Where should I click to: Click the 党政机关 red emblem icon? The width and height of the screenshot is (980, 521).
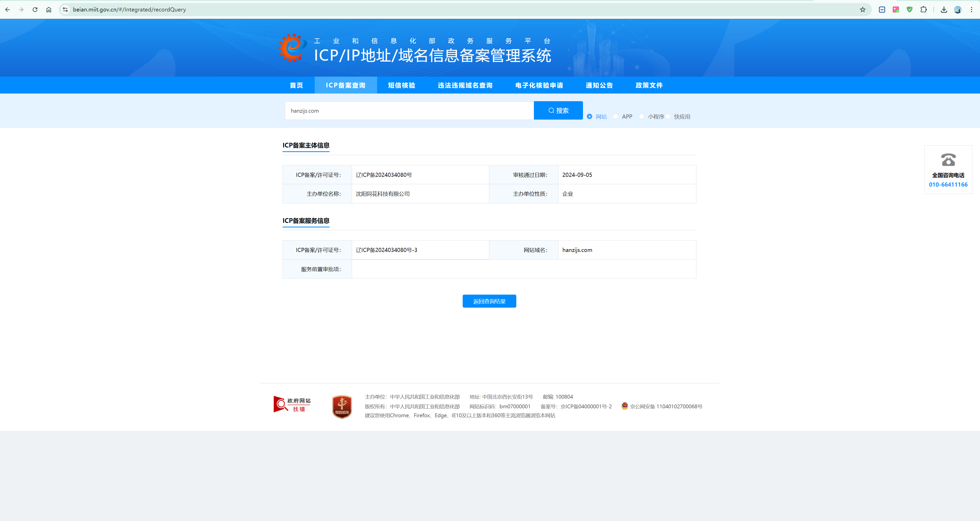[x=342, y=407]
